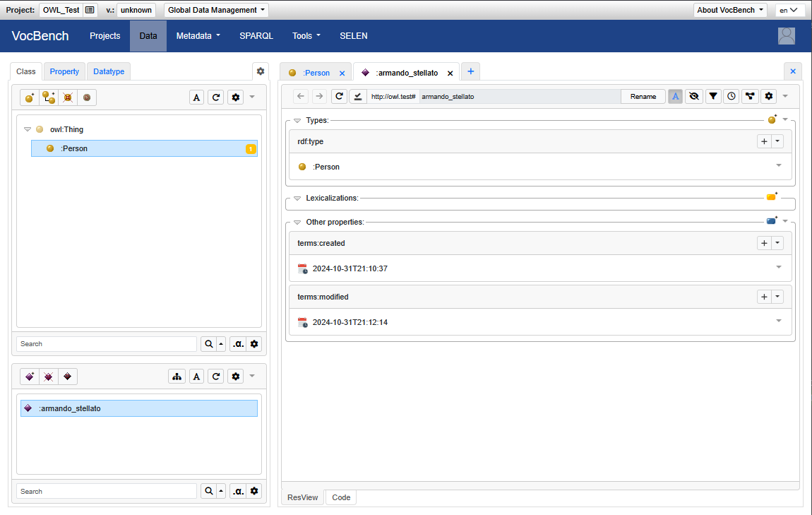The height and width of the screenshot is (515, 812).
Task: Open the SPARQL page
Action: tap(256, 36)
